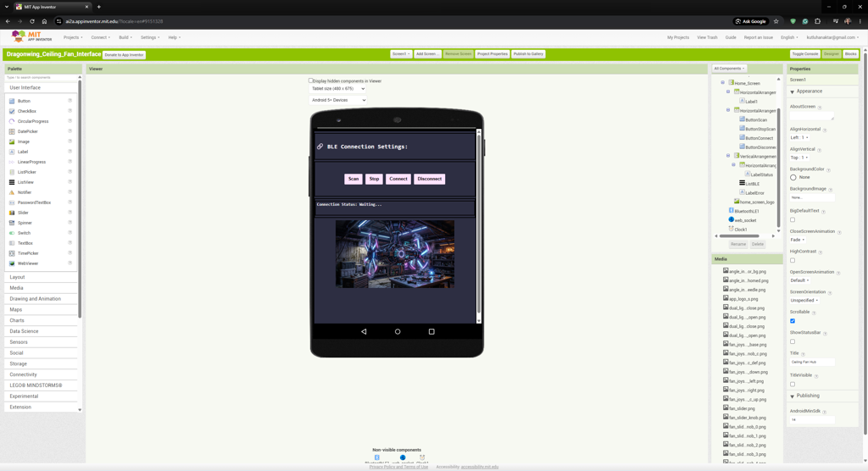Select BluetoothLE1 in the components tree
This screenshot has width=868, height=471.
tap(746, 211)
